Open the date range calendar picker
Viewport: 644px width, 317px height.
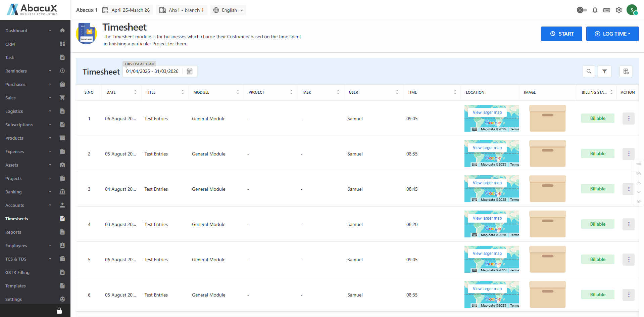coord(190,71)
